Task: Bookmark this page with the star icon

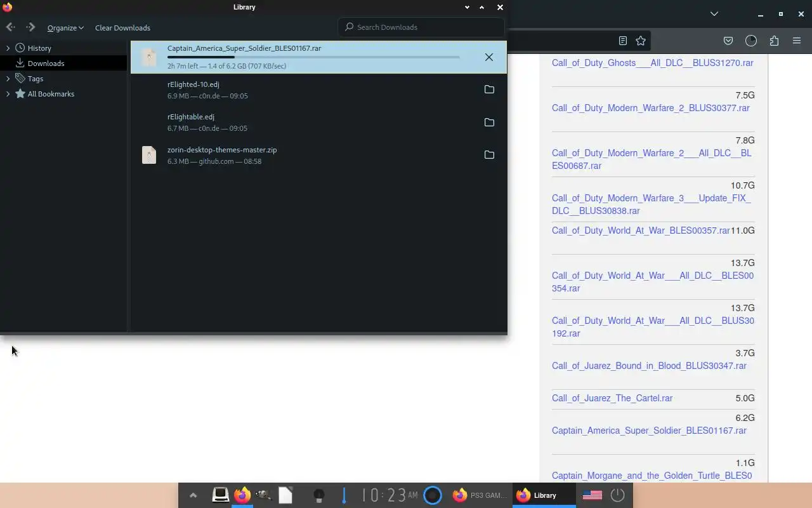Action: 641,41
